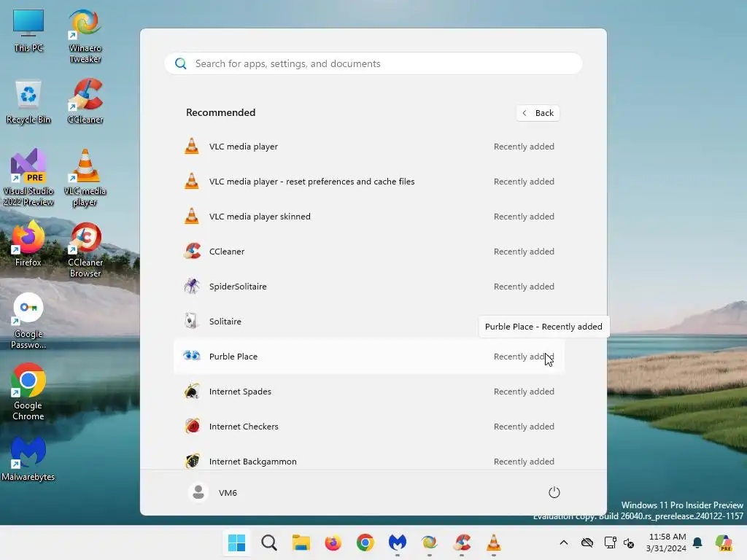Launch Internet Spades from the list

click(368, 392)
